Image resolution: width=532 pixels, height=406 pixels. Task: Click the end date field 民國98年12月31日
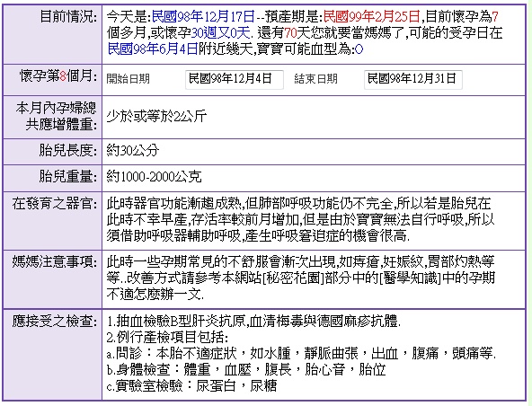click(x=412, y=80)
